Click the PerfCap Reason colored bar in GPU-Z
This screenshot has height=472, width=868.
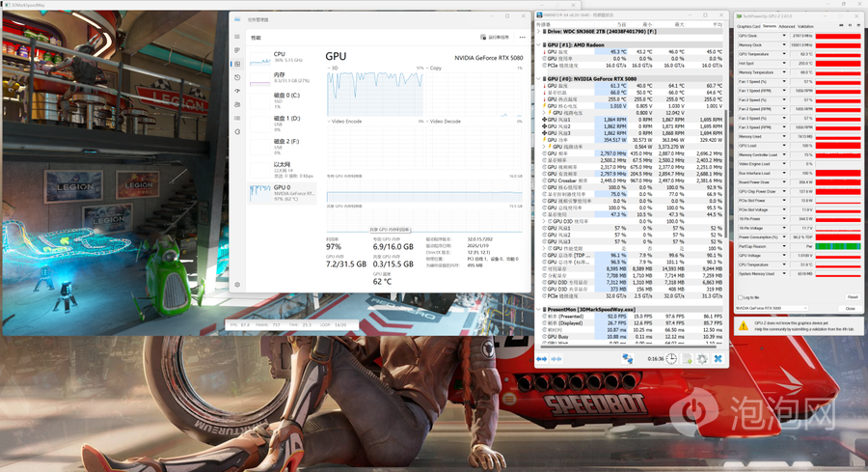point(838,246)
